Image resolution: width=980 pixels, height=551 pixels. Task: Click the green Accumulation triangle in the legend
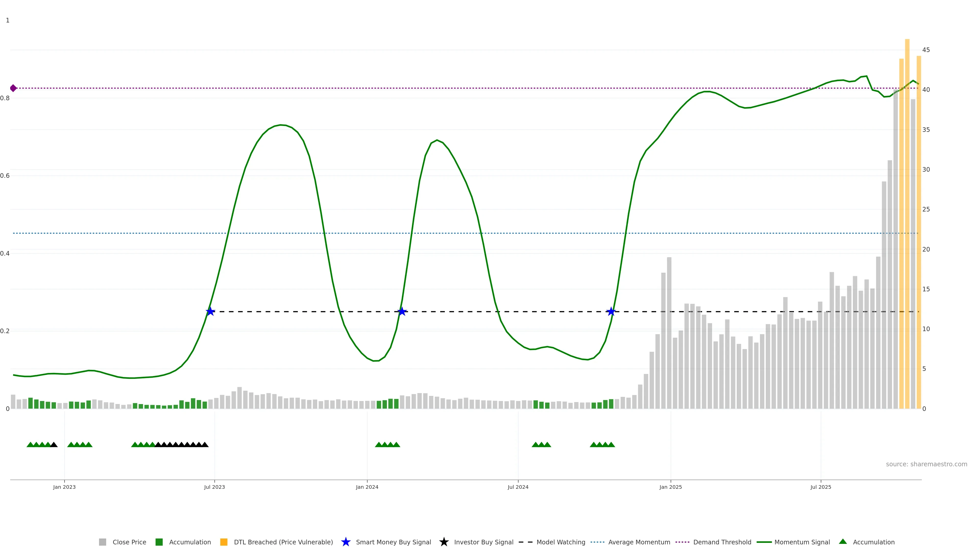(843, 542)
